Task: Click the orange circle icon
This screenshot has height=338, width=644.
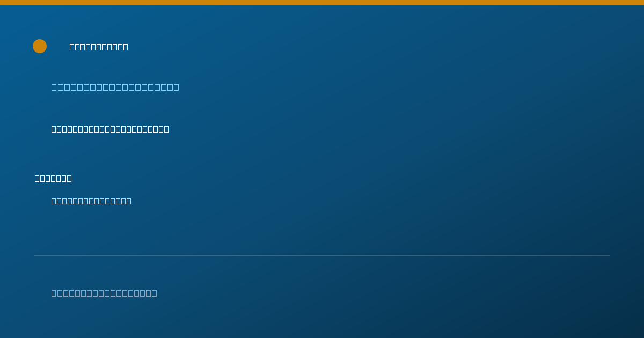Action: tap(40, 46)
